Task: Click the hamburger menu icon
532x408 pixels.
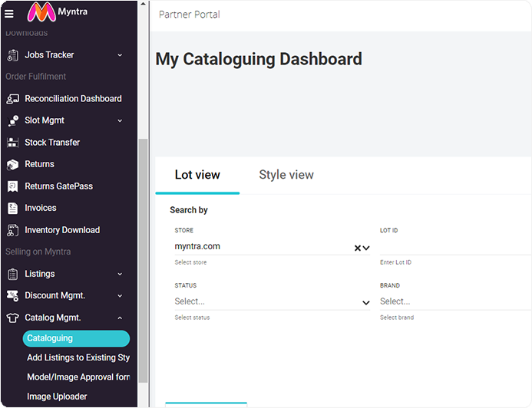Action: 9,13
